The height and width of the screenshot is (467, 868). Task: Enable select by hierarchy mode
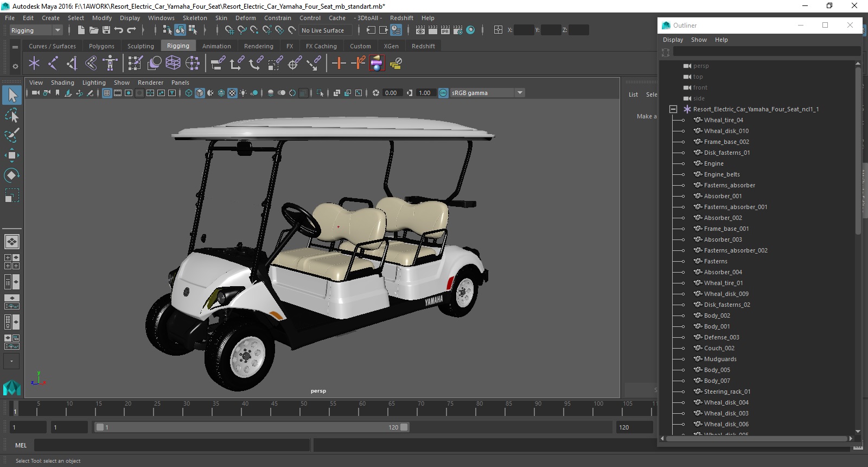[167, 30]
